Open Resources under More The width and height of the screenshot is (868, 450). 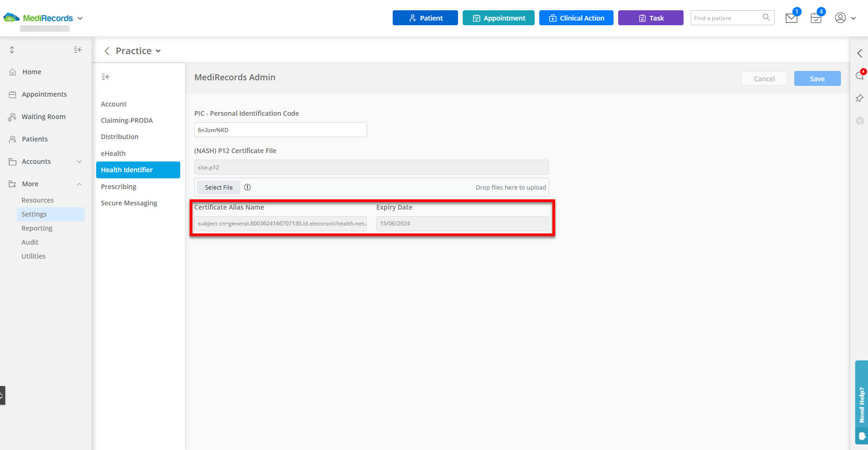tap(37, 200)
